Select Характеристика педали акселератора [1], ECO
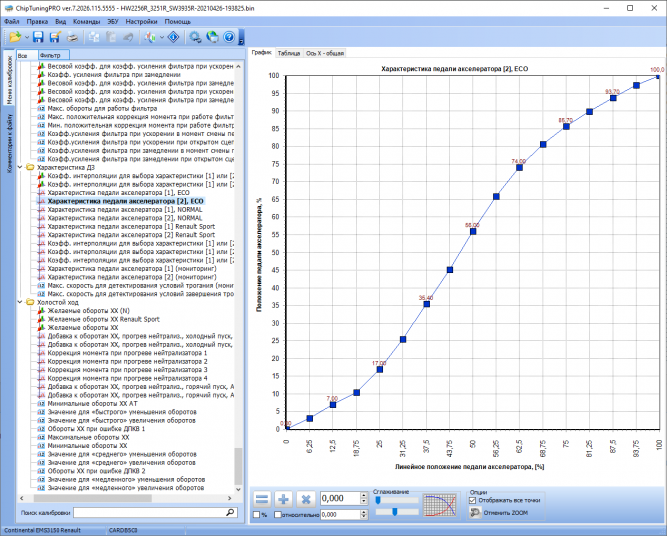This screenshot has height=536, width=667. coord(118,193)
